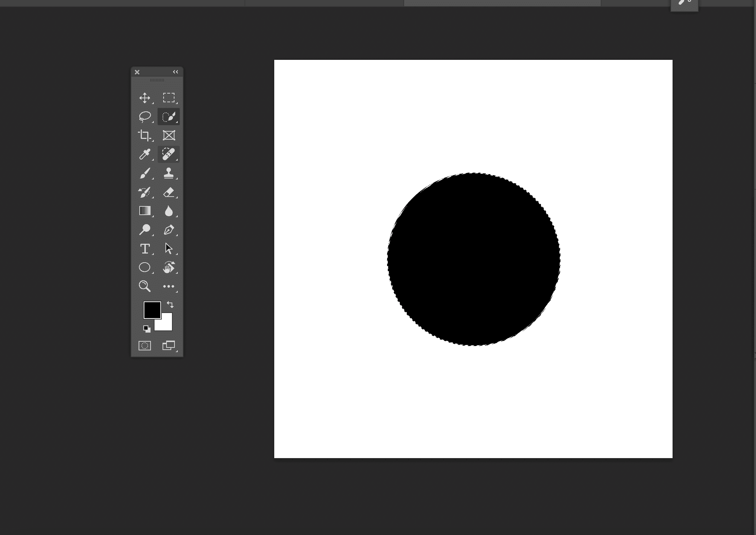The width and height of the screenshot is (756, 535).
Task: Collapse toolbar with double-arrow button
Action: pos(176,72)
